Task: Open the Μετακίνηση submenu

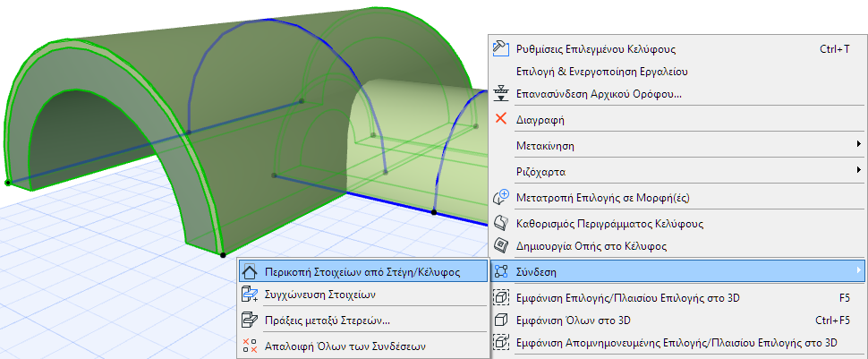Action: coord(677,146)
